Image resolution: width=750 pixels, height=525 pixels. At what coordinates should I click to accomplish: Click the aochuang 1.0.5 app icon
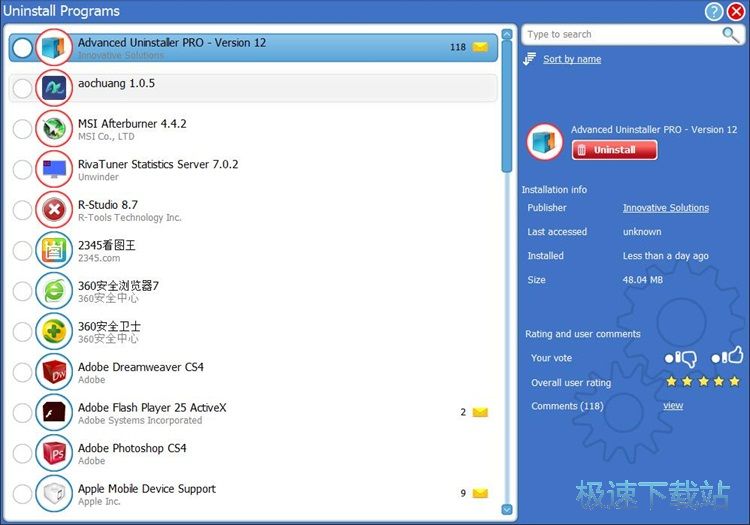pos(54,88)
